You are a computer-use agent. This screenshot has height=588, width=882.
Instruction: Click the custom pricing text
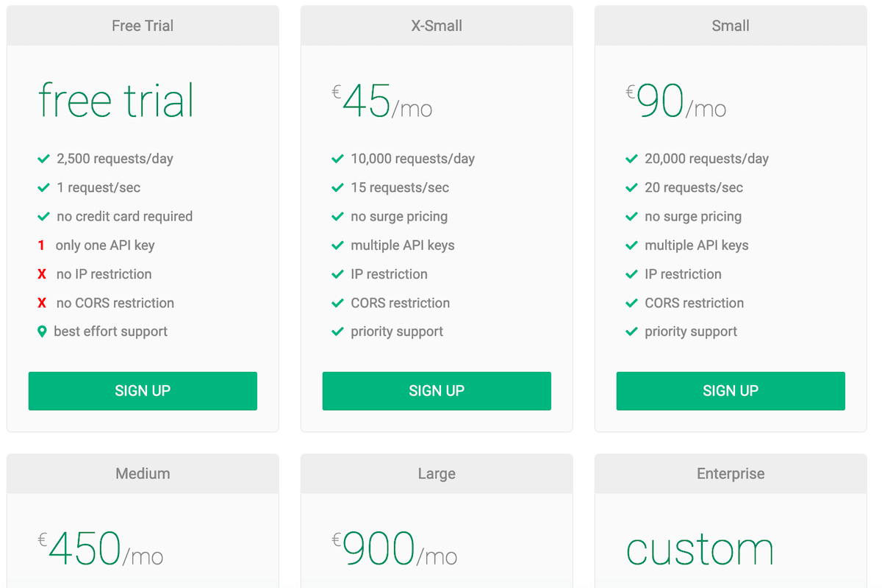pos(700,550)
